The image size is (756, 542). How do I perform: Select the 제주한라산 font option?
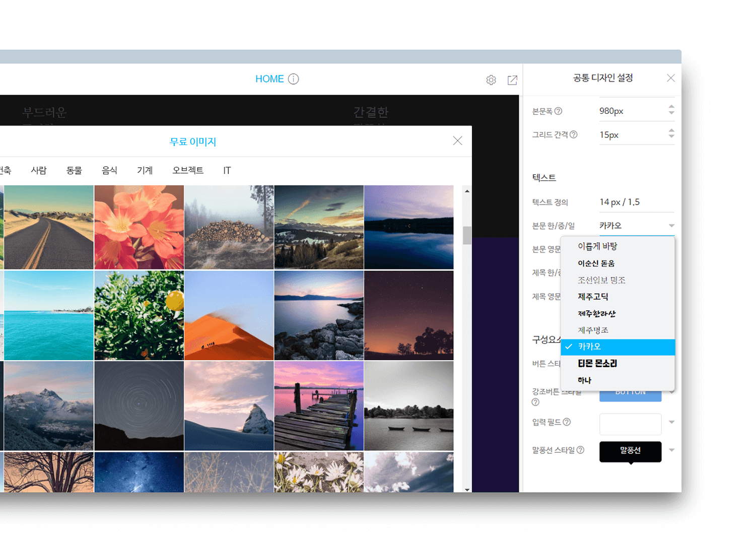[x=618, y=313]
